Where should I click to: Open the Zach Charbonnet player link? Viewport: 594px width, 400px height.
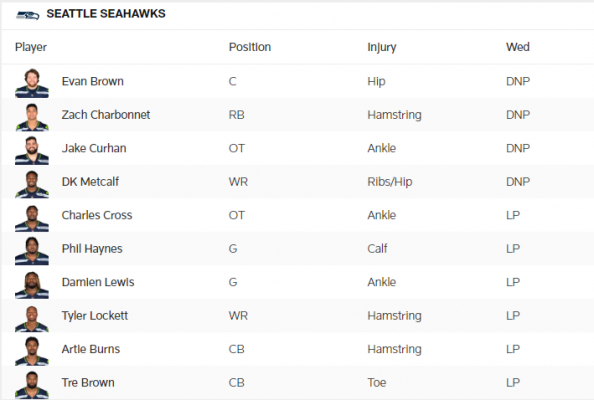click(x=106, y=115)
